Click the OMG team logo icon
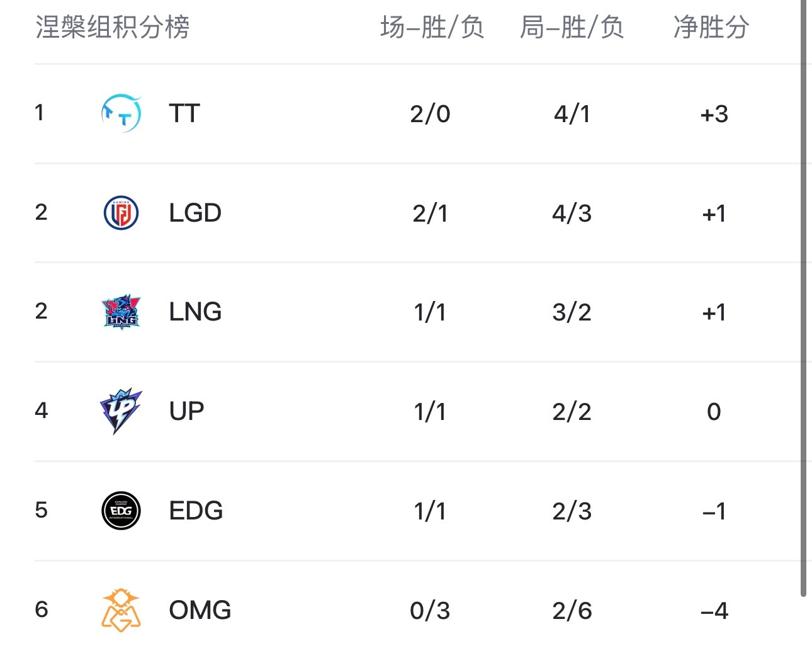The height and width of the screenshot is (658, 812). (121, 610)
